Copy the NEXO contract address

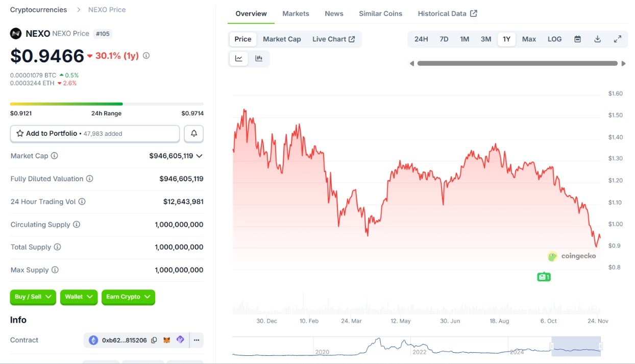[154, 340]
